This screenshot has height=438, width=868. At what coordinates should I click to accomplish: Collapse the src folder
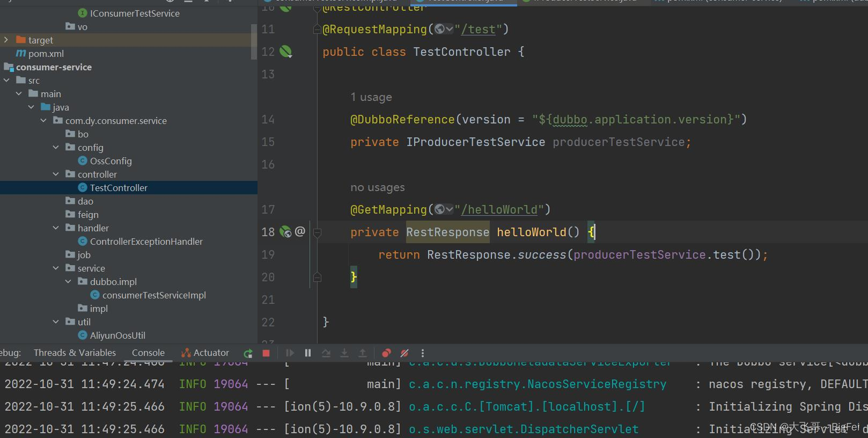coord(6,80)
